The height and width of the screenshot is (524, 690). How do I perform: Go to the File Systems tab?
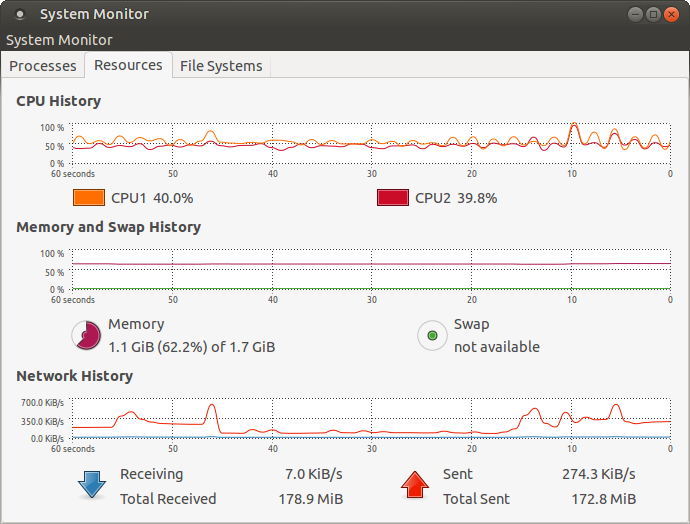pos(221,66)
